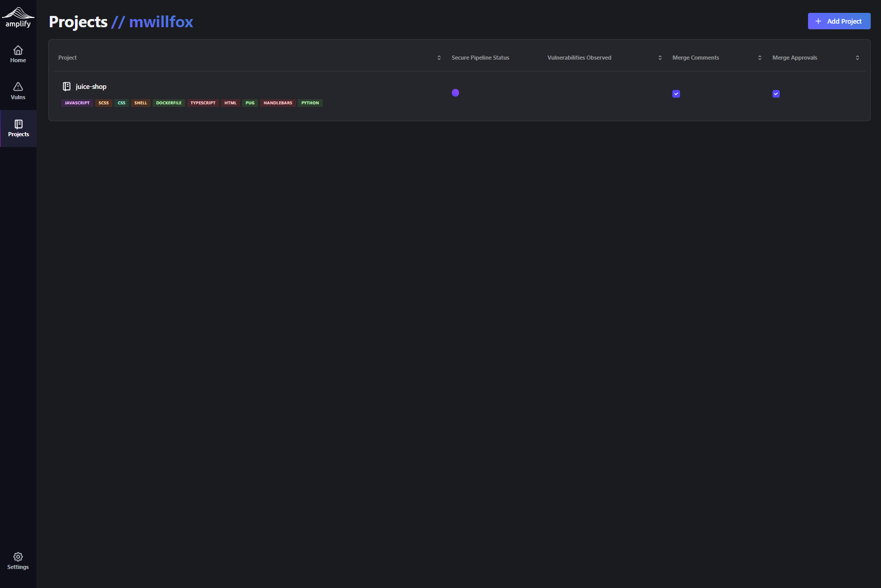Uncheck Merge Approvals for juice-shop

(776, 94)
